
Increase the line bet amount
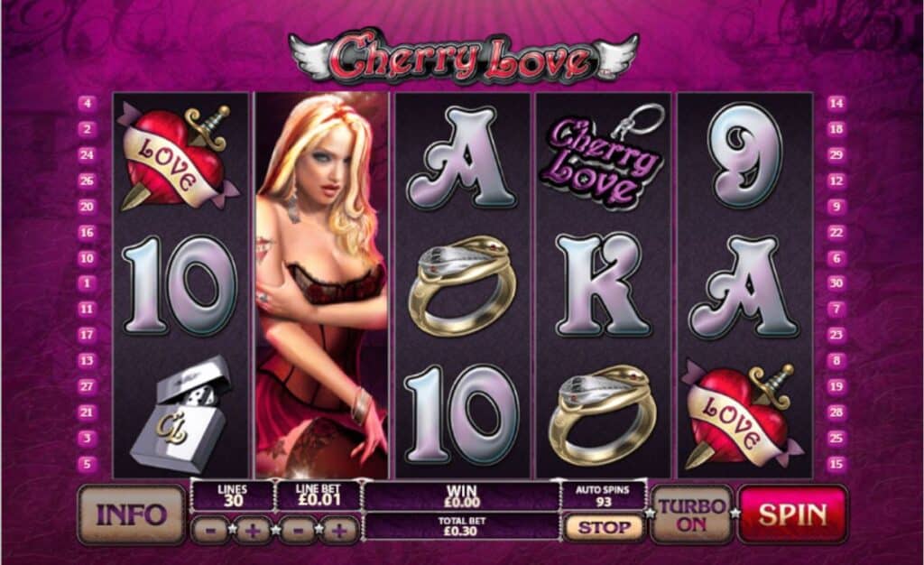coord(340,530)
